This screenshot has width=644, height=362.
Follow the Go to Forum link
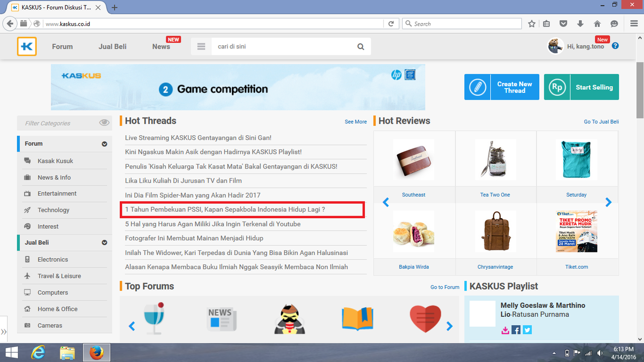point(445,287)
